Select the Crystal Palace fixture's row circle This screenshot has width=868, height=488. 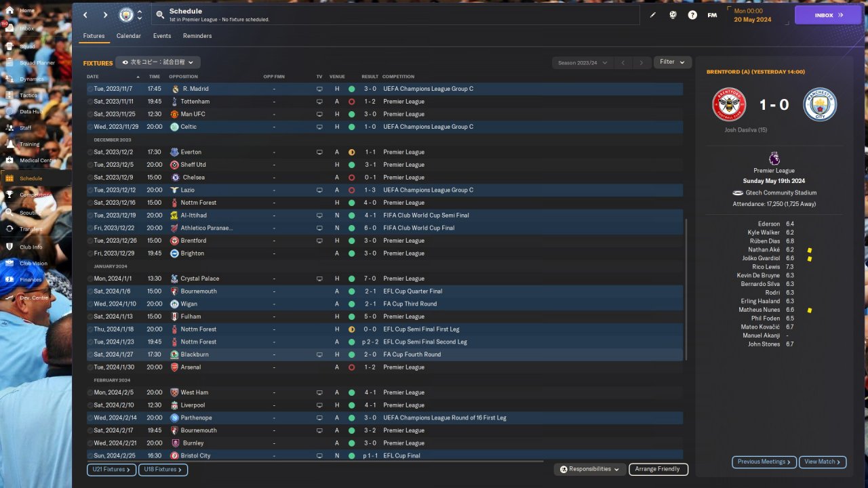[x=90, y=279]
